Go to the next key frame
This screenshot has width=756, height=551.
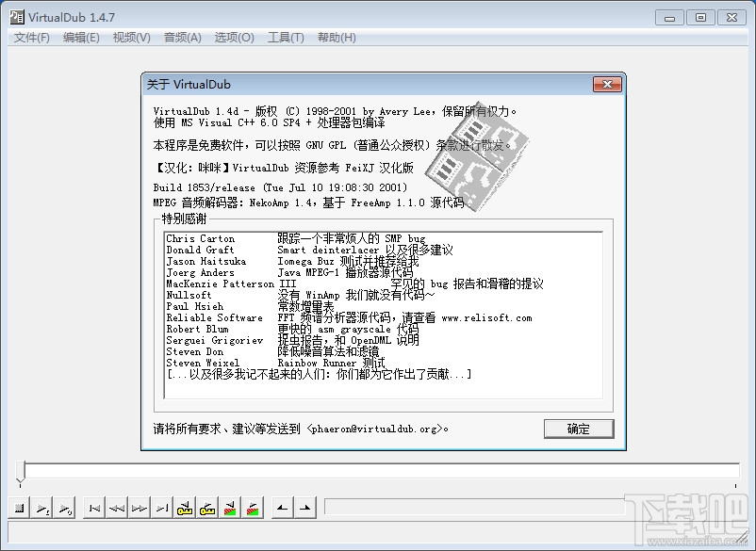(x=207, y=508)
